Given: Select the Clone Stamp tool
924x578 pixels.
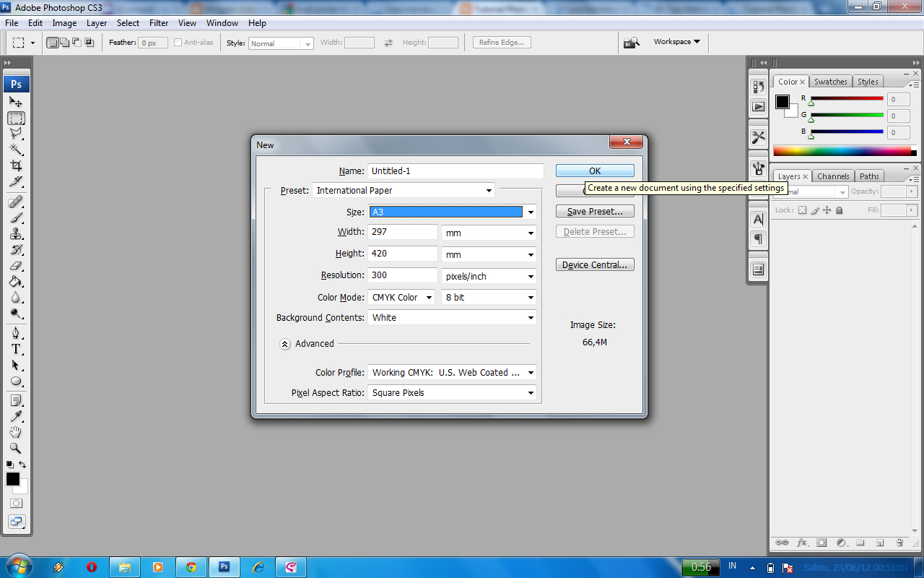Looking at the screenshot, I should pos(16,234).
